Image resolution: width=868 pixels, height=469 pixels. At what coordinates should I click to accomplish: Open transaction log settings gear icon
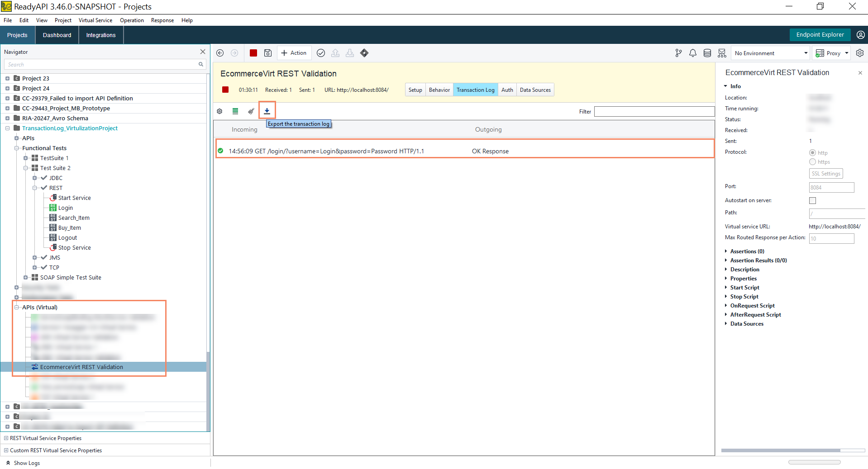(x=219, y=111)
